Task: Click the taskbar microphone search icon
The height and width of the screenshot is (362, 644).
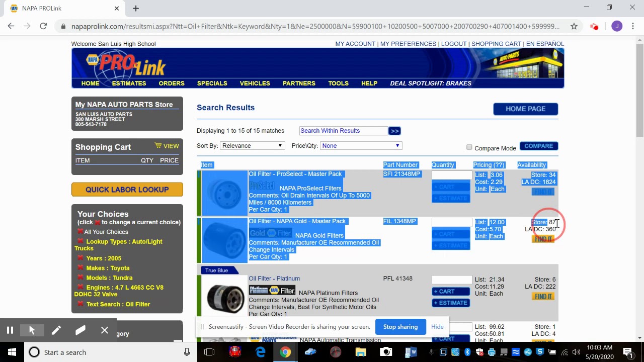Action: pyautogui.click(x=187, y=352)
